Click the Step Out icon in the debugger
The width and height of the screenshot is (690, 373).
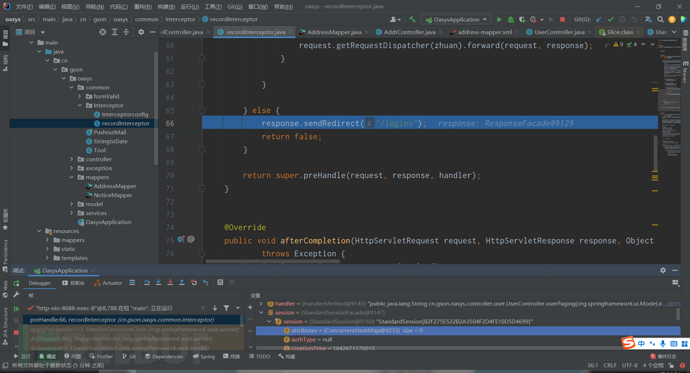(x=182, y=282)
